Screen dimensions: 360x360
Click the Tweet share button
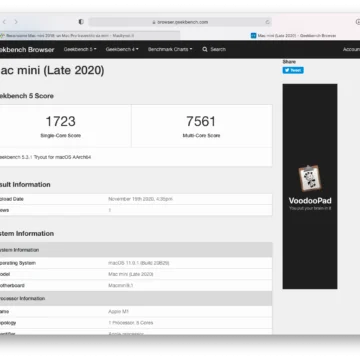(x=293, y=70)
